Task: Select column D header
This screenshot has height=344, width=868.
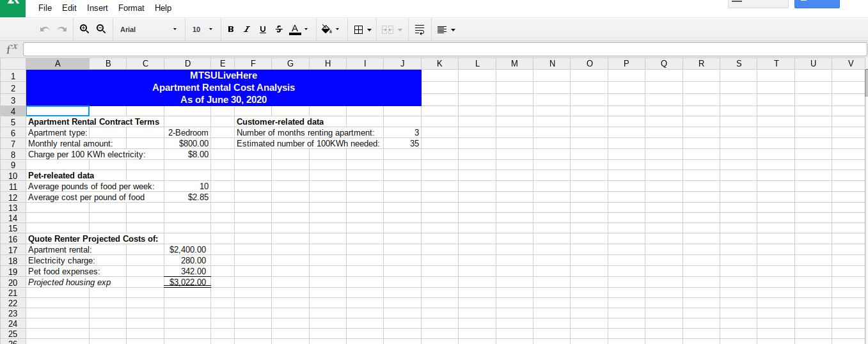Action: point(187,63)
